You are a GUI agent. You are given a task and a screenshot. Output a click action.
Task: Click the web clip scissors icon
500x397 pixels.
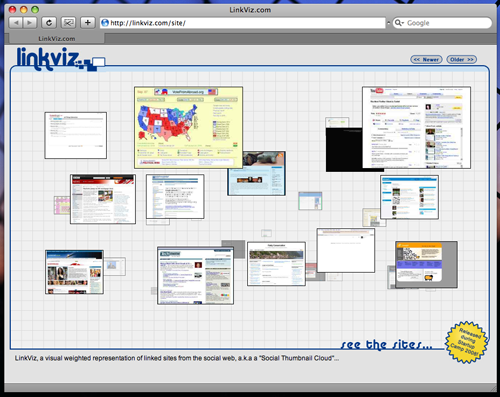coord(68,23)
